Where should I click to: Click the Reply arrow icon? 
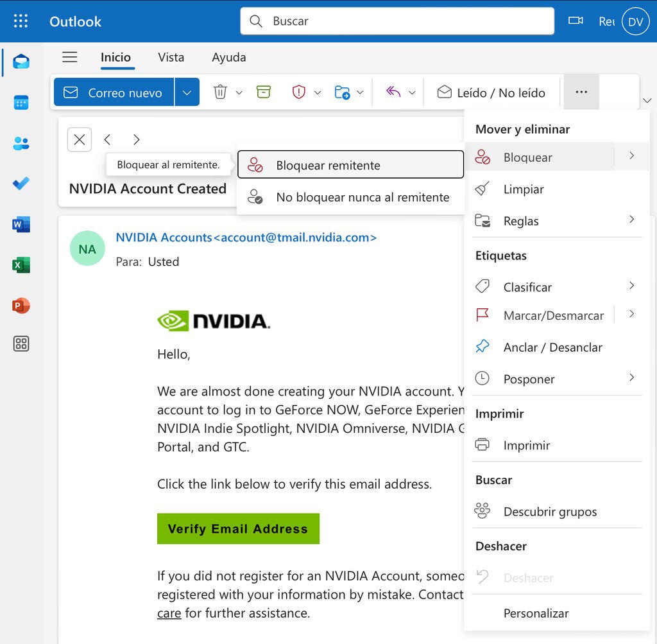pos(394,92)
